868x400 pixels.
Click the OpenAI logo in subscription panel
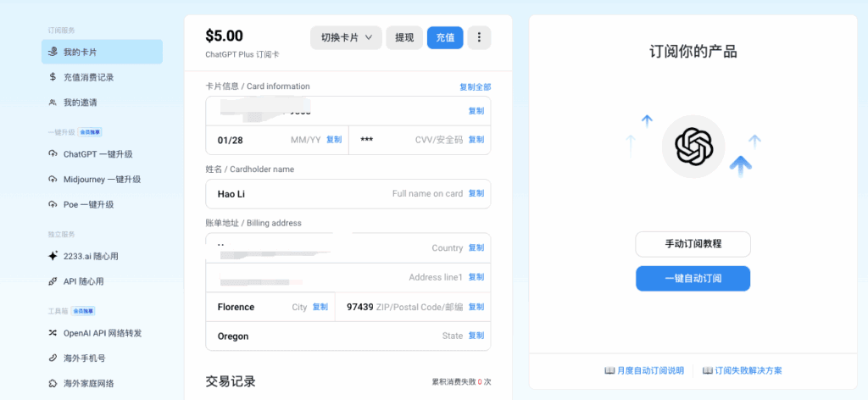(693, 146)
